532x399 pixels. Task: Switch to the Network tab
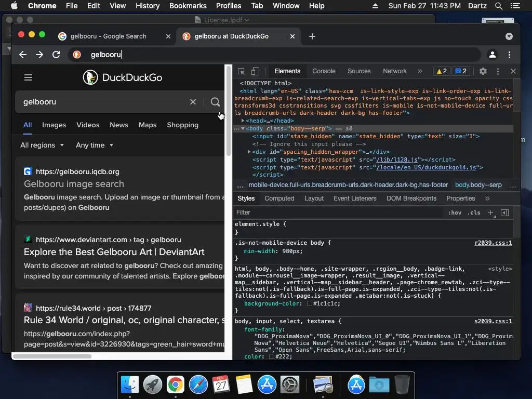pos(395,71)
